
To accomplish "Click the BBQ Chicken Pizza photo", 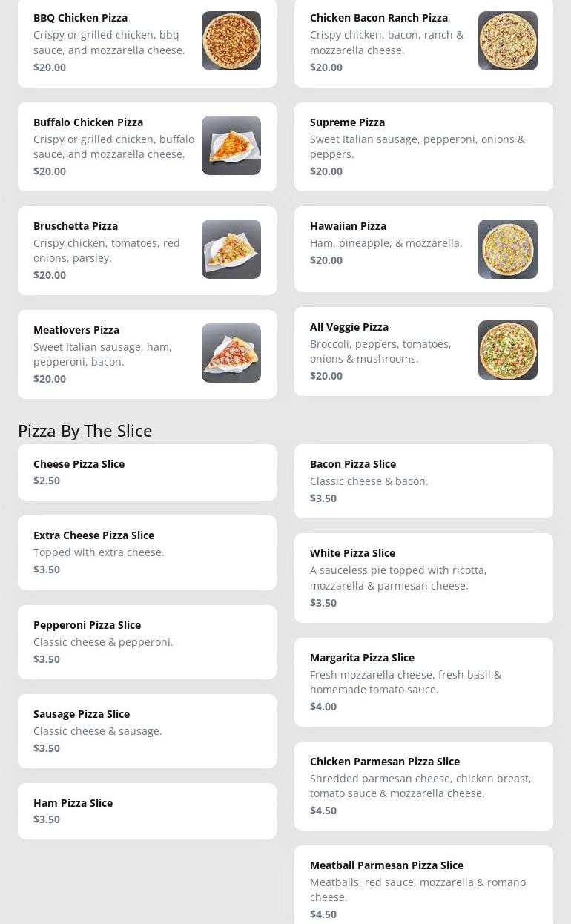I will tap(231, 41).
